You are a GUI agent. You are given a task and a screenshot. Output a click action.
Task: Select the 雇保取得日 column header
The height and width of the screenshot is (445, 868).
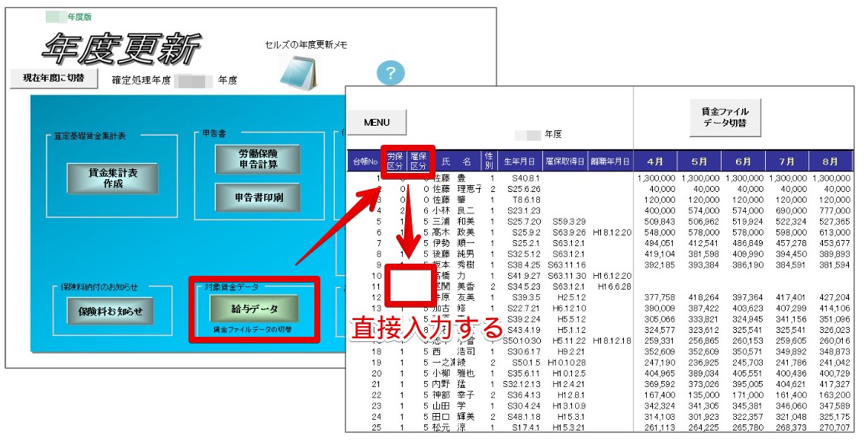click(x=565, y=162)
